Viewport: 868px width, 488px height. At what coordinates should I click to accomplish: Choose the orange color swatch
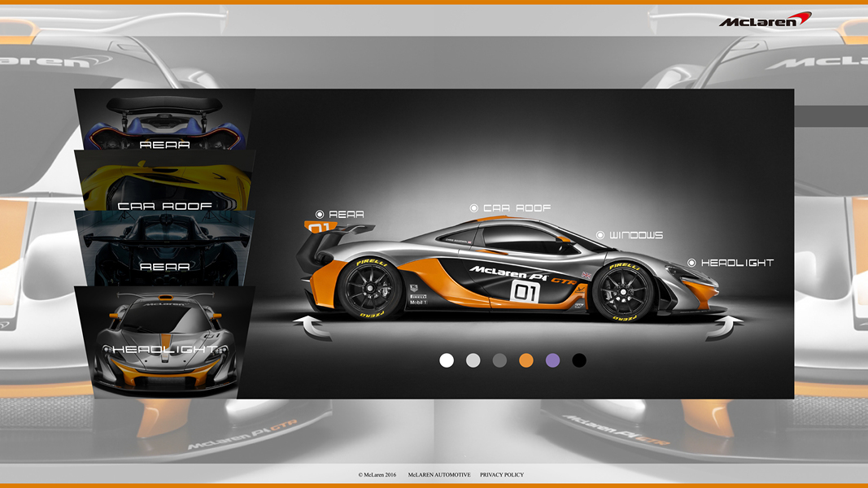526,361
